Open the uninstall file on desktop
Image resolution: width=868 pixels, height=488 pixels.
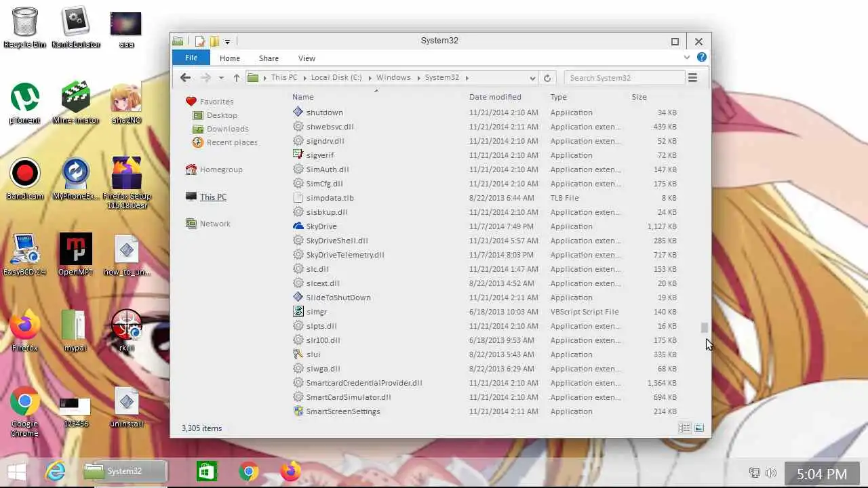pos(126,407)
